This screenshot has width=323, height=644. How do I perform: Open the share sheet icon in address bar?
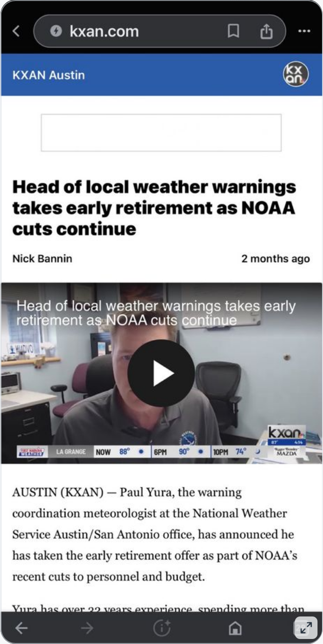(x=266, y=31)
